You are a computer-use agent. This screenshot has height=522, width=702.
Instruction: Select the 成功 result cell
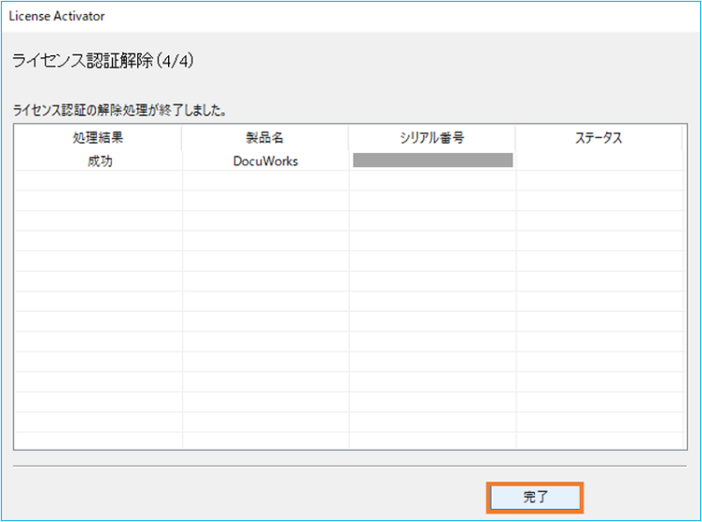99,161
